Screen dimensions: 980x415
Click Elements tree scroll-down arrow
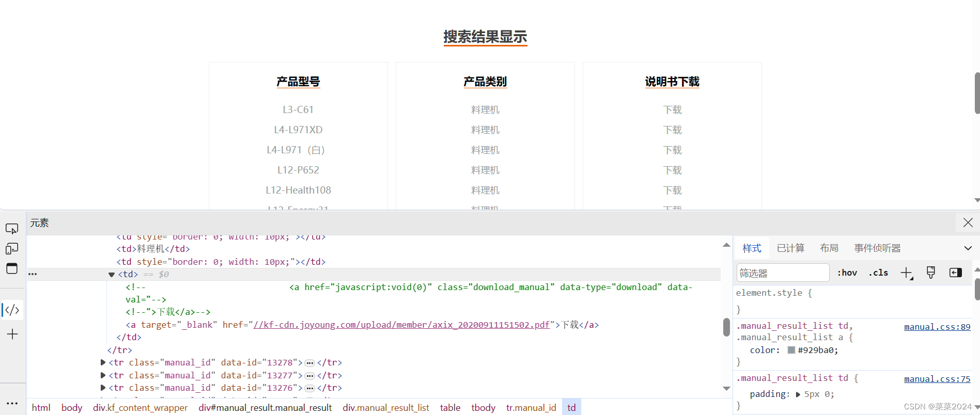726,388
